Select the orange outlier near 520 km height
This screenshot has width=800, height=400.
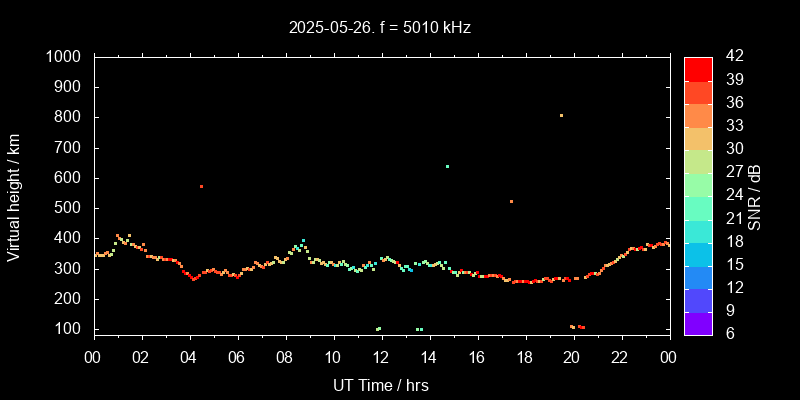[511, 201]
